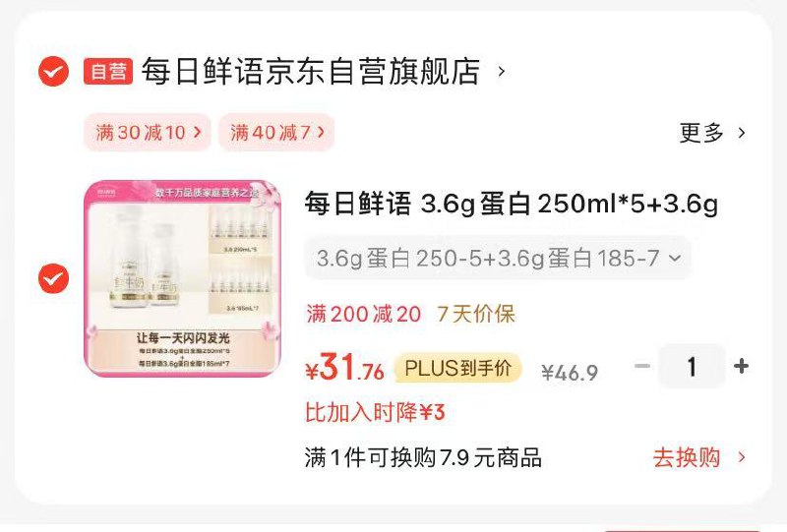Image resolution: width=787 pixels, height=532 pixels.
Task: Go to 去换购 exchange purchase
Action: (698, 457)
